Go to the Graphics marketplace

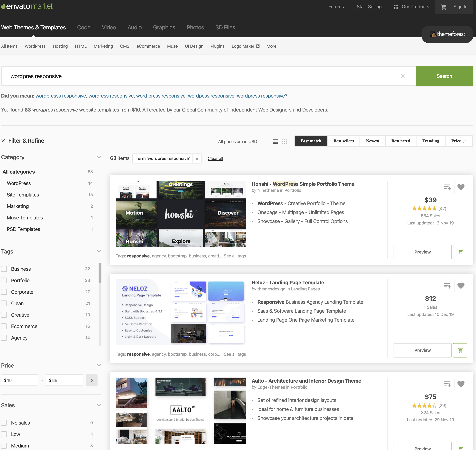(x=164, y=27)
